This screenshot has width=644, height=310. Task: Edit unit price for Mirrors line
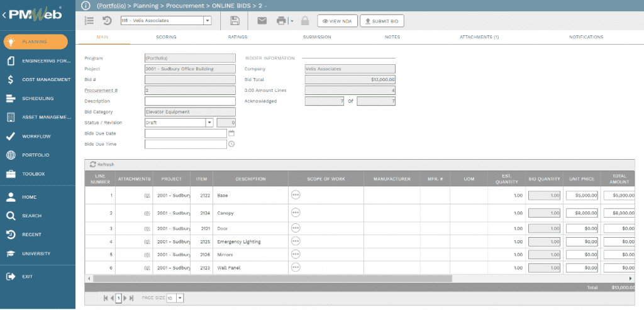click(x=582, y=255)
